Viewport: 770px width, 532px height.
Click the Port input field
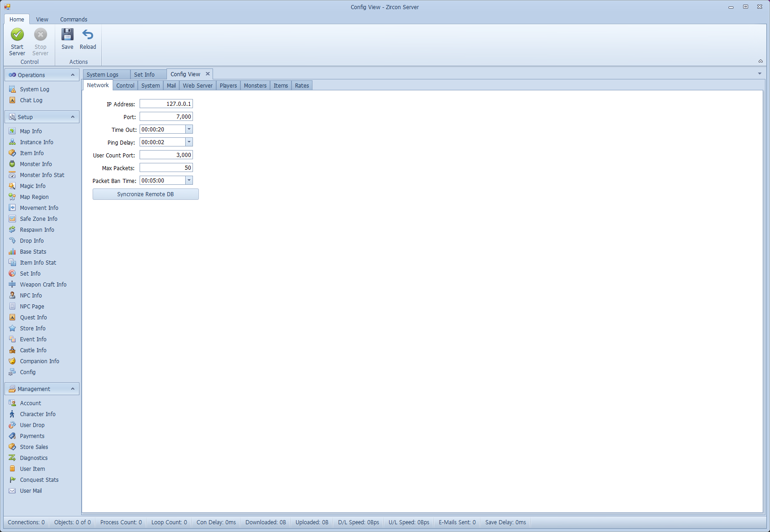tap(166, 117)
